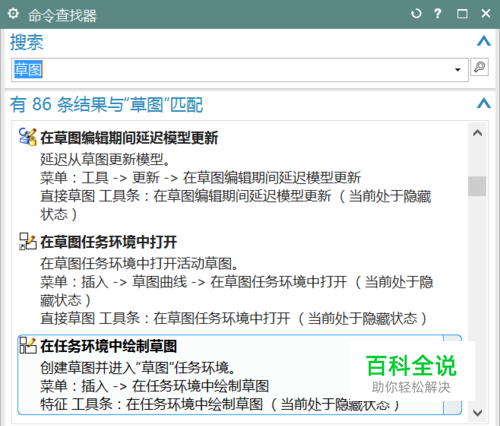The height and width of the screenshot is (426, 500).
Task: Collapse the 搜索 section
Action: pyautogui.click(x=484, y=41)
